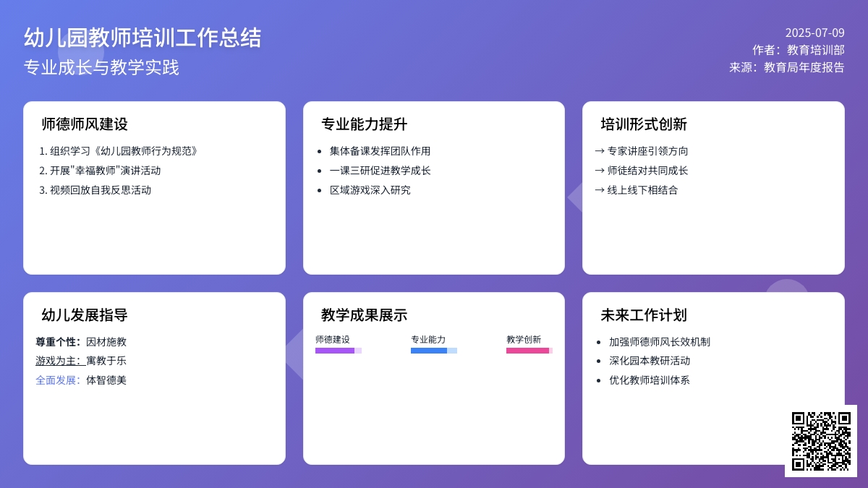The image size is (868, 488).
Task: Click the 专业能力 blue progress bar
Action: [x=434, y=351]
